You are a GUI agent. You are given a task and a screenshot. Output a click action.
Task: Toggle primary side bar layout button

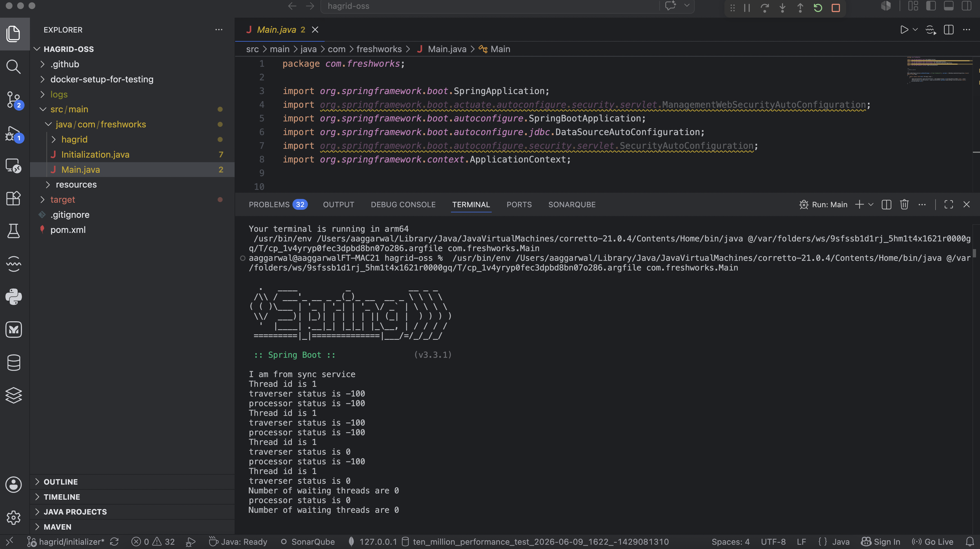pyautogui.click(x=931, y=6)
